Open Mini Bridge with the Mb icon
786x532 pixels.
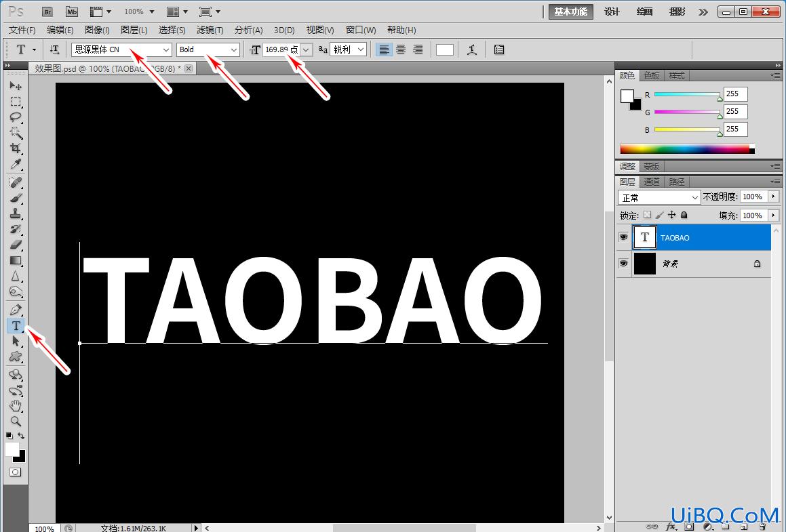(x=72, y=12)
